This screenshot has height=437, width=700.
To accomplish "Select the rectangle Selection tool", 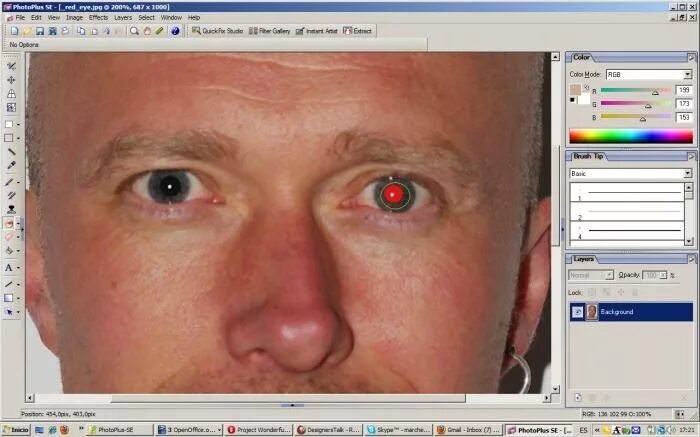I will pos(9,125).
